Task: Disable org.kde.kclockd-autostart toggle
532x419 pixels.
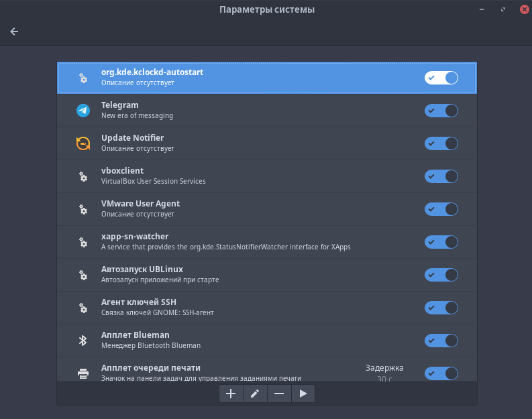Action: pyautogui.click(x=441, y=78)
